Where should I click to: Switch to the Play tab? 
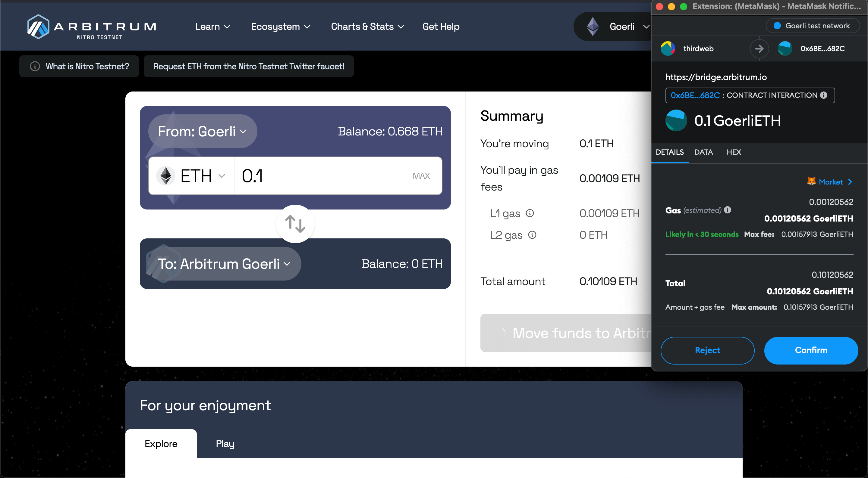point(225,444)
